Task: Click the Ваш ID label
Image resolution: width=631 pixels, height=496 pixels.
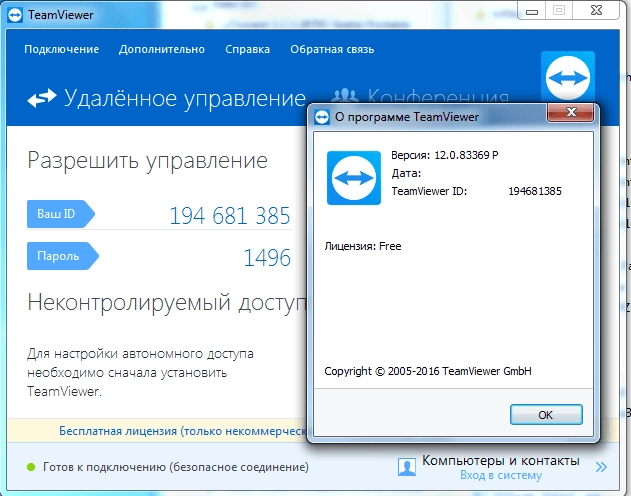Action: [x=60, y=214]
